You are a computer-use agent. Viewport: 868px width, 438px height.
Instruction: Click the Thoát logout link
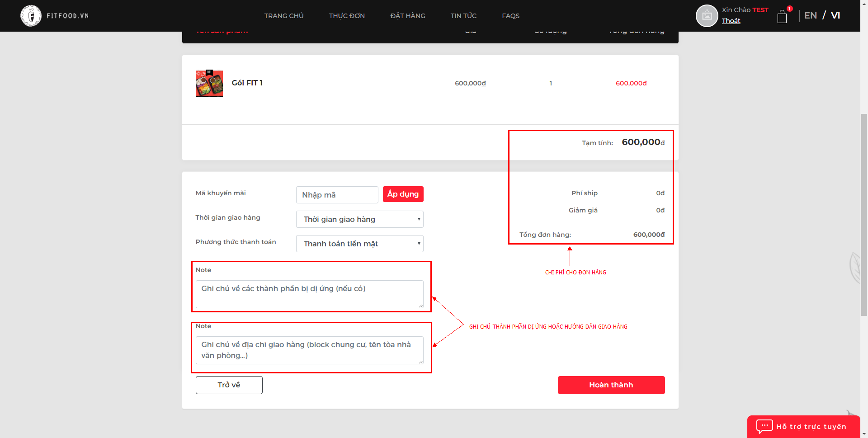[x=731, y=21]
